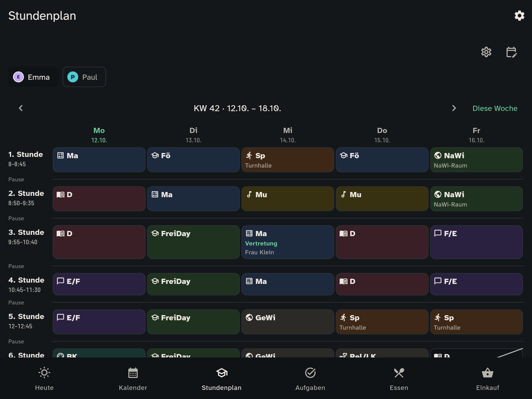Click the Mo 12.10. column header
The image size is (532, 399).
coord(99,135)
